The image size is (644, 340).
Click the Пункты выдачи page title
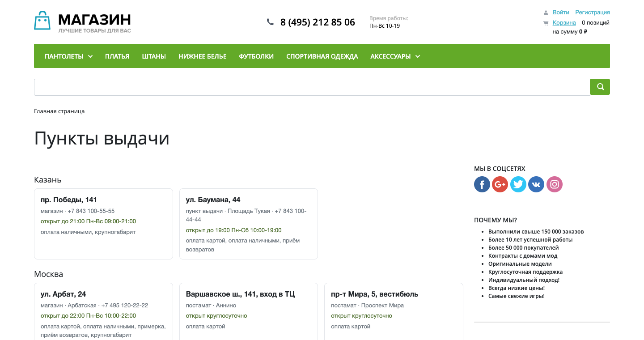click(x=102, y=139)
